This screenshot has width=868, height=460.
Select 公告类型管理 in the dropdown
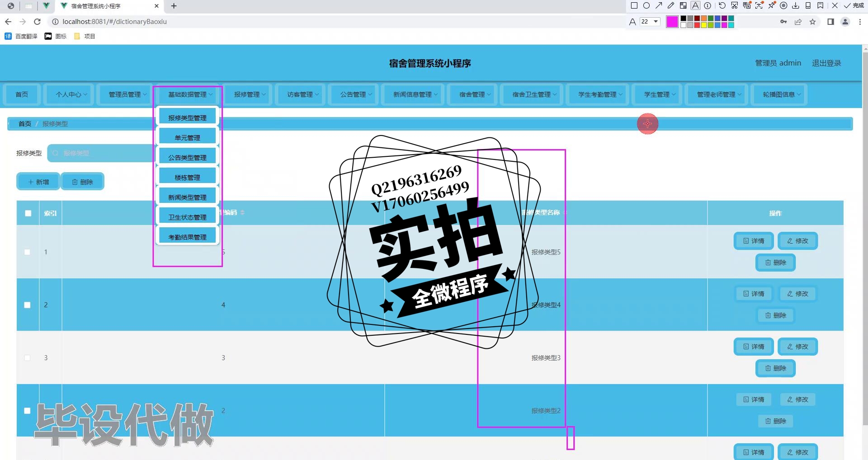point(188,157)
